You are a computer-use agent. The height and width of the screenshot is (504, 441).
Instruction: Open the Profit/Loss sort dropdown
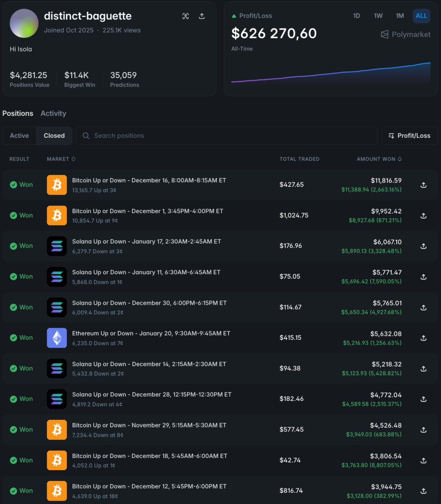point(409,136)
